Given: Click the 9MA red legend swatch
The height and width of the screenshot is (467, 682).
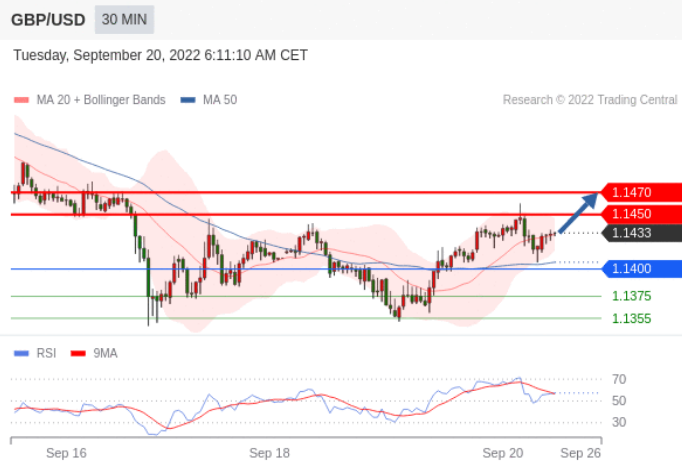Looking at the screenshot, I should 78,354.
